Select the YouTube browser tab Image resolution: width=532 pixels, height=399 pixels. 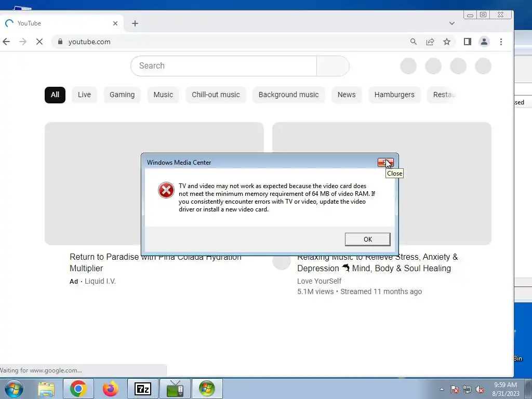[61, 23]
